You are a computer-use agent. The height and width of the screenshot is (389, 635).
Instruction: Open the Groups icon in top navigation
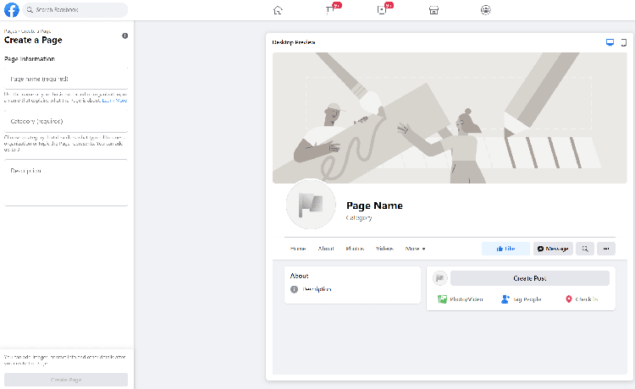486,10
